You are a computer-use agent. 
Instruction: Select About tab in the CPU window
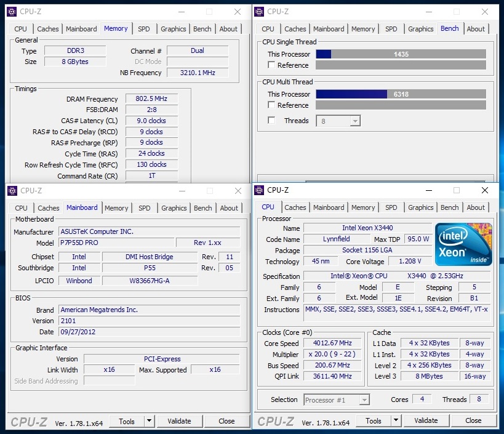click(476, 207)
